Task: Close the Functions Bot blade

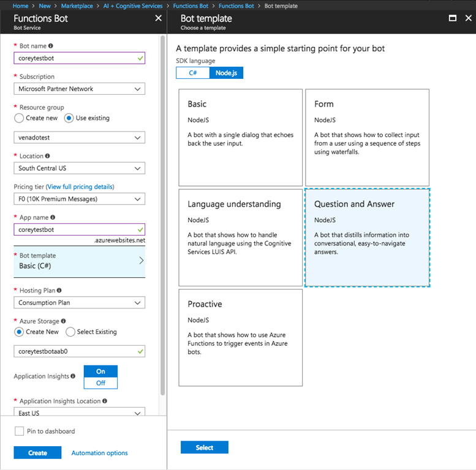Action: click(159, 18)
